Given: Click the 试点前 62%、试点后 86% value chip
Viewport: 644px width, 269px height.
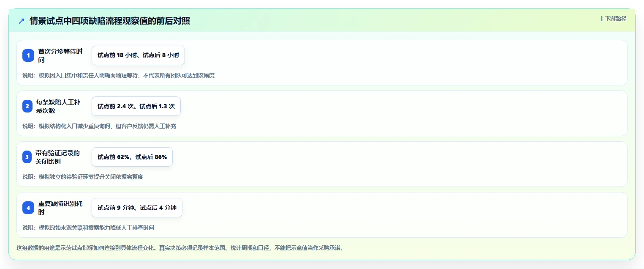Looking at the screenshot, I should (132, 157).
